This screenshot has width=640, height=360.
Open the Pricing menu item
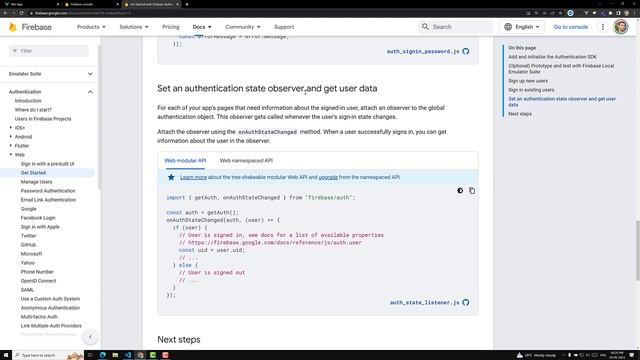coord(171,27)
